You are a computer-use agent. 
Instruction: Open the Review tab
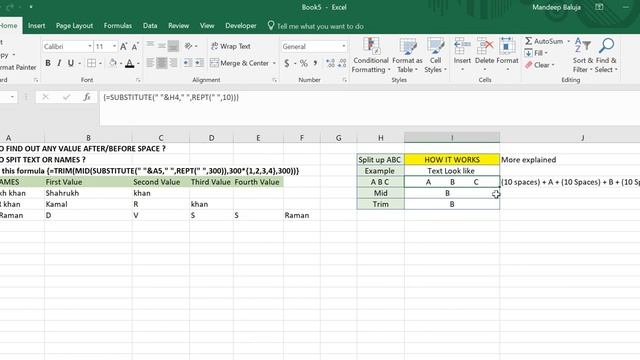(x=178, y=26)
